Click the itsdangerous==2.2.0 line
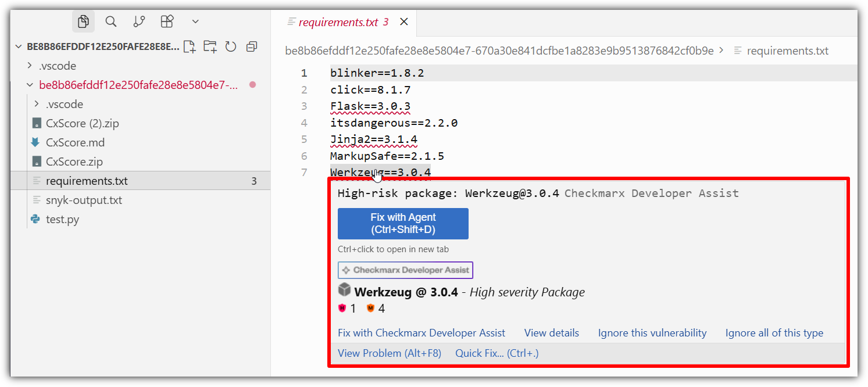 pyautogui.click(x=394, y=123)
